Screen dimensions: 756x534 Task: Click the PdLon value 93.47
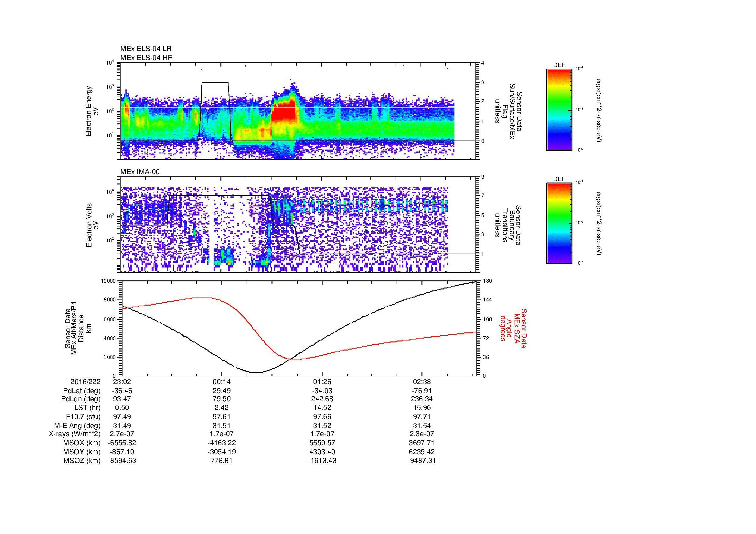[x=122, y=399]
